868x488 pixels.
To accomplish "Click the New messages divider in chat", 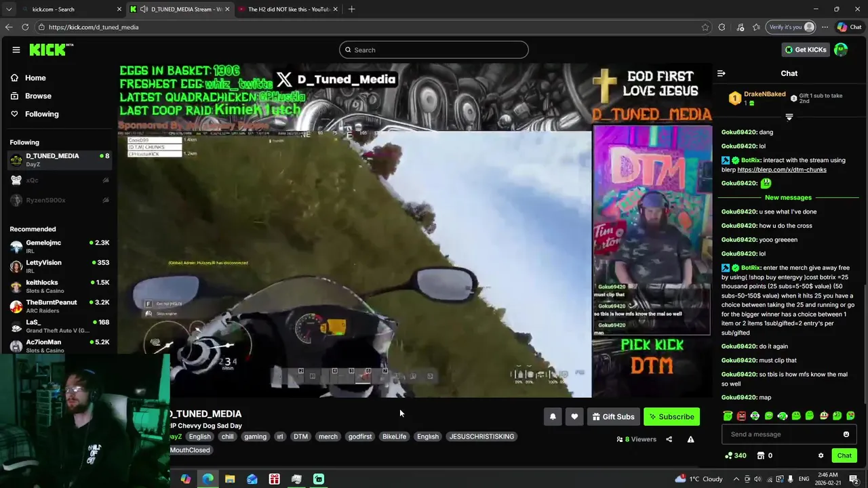I will (788, 198).
